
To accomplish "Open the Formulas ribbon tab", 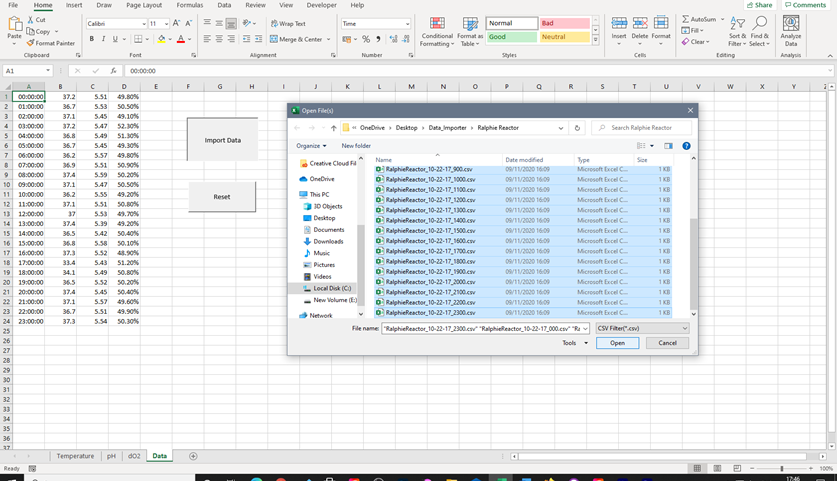I will [189, 5].
